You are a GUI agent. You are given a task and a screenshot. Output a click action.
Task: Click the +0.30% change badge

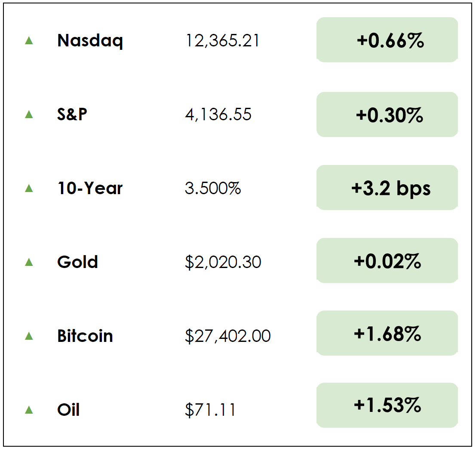tap(387, 115)
